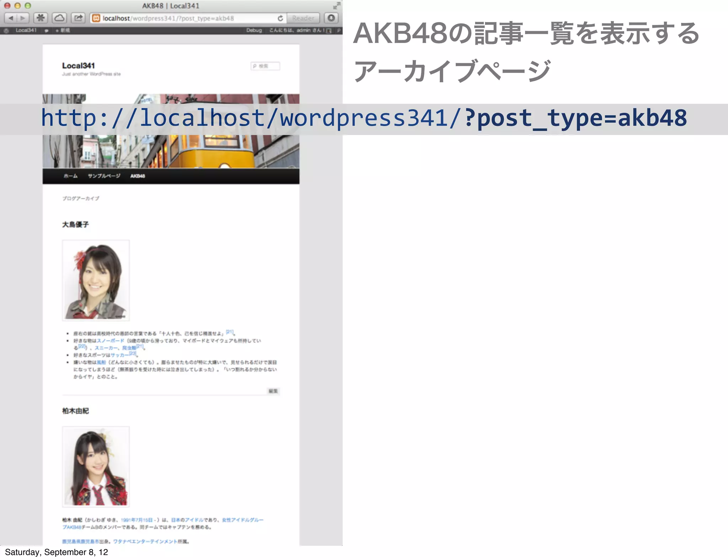This screenshot has width=728, height=560.
Task: Enter full screen with the corner arrows icon
Action: 336,6
